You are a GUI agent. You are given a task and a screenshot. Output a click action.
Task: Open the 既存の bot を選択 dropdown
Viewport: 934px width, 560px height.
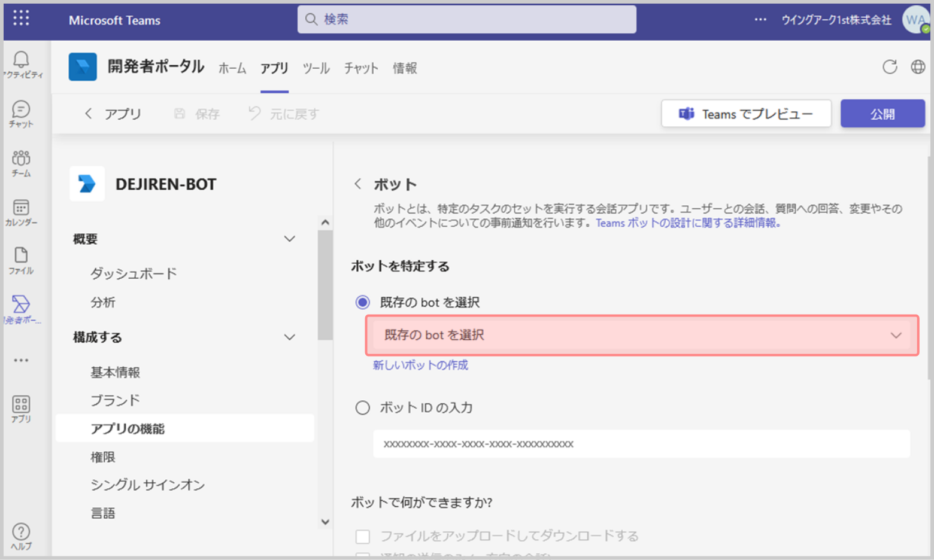(642, 335)
